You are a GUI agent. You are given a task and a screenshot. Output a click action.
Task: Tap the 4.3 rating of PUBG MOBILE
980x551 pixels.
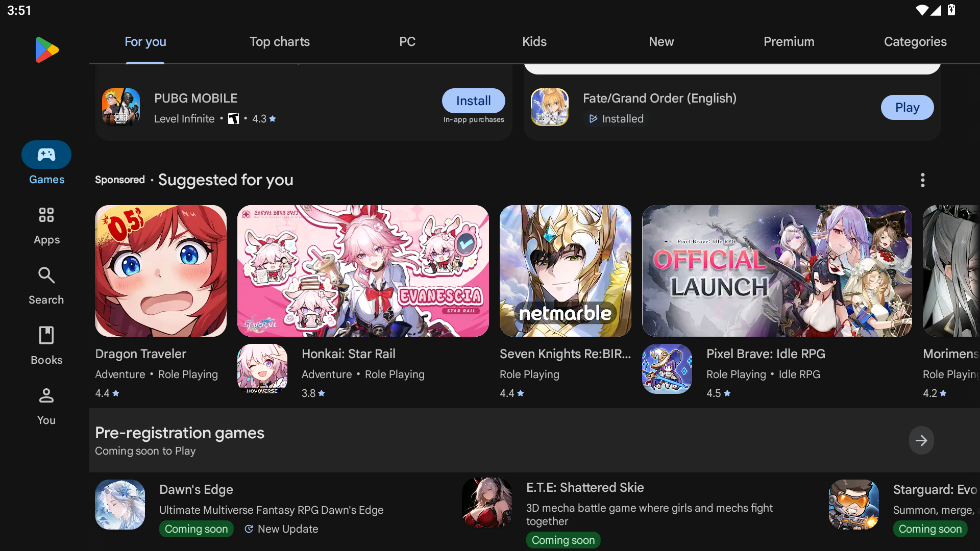click(x=264, y=119)
